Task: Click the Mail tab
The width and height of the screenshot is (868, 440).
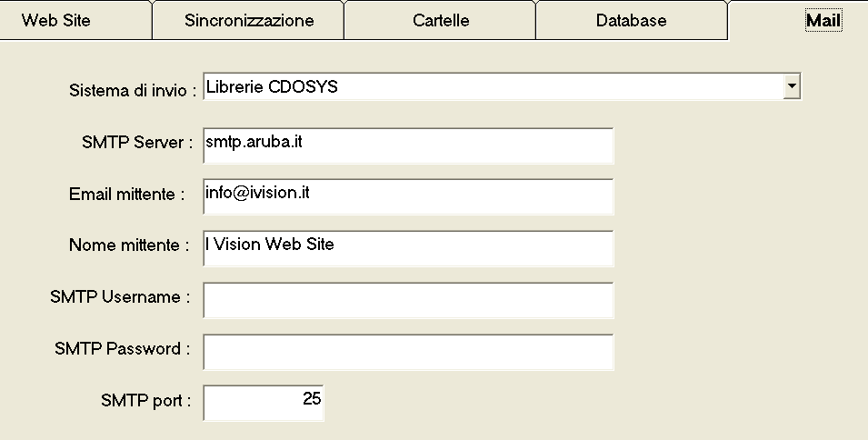Action: point(823,20)
